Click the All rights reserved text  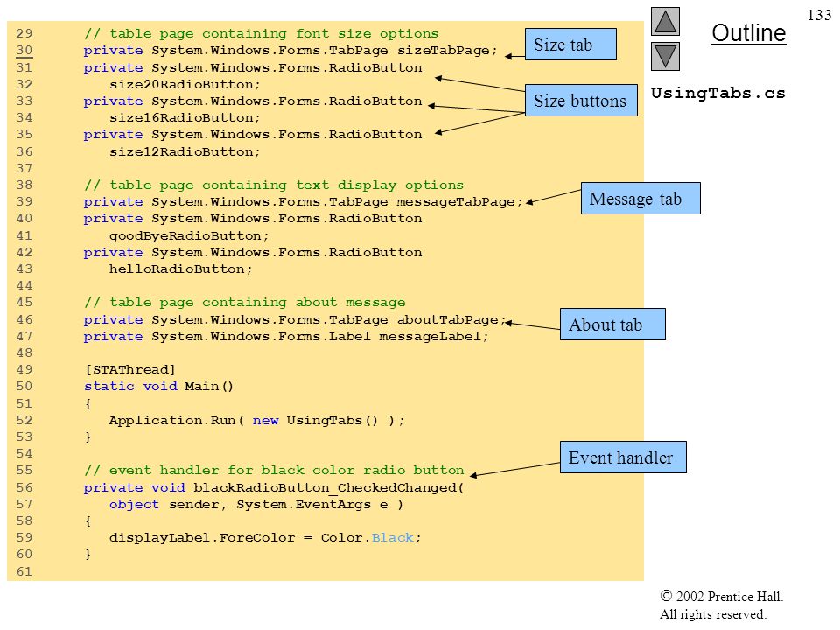(712, 614)
